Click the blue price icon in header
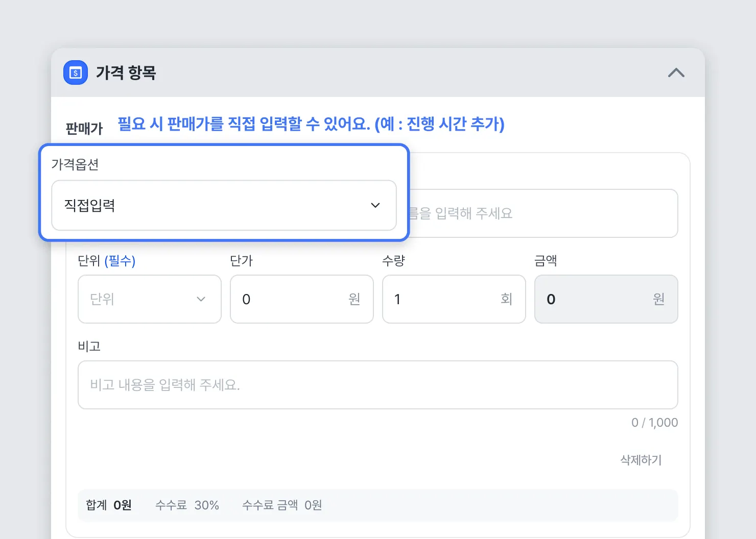The height and width of the screenshot is (539, 756). (x=76, y=72)
